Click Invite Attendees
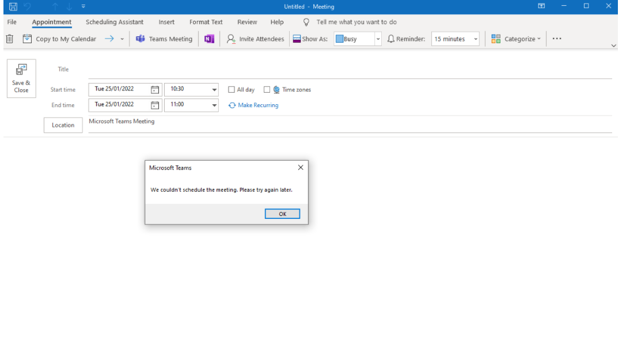Viewport: 630px width, 364px height. tap(255, 39)
